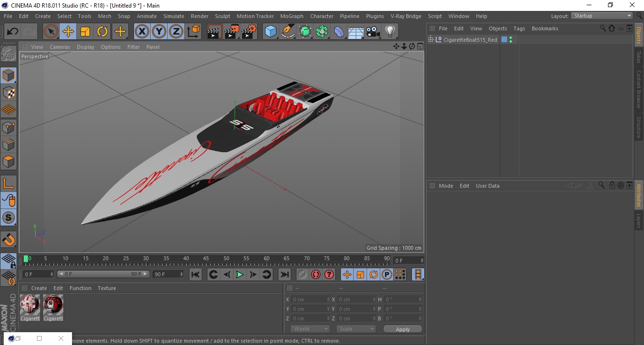Open the Scale coordinate mode dropdown
Viewport: 644px width, 345px height.
[x=356, y=329]
